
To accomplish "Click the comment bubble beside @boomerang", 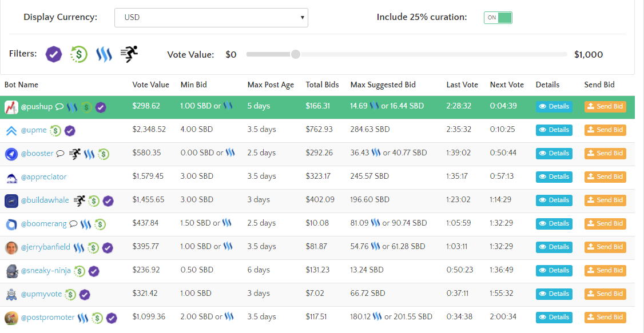I will point(74,224).
